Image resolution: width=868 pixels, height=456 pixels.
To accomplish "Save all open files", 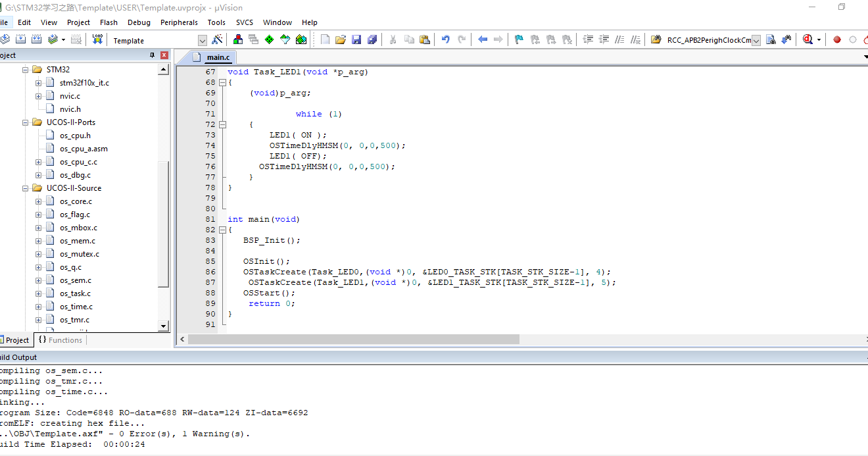I will coord(372,39).
